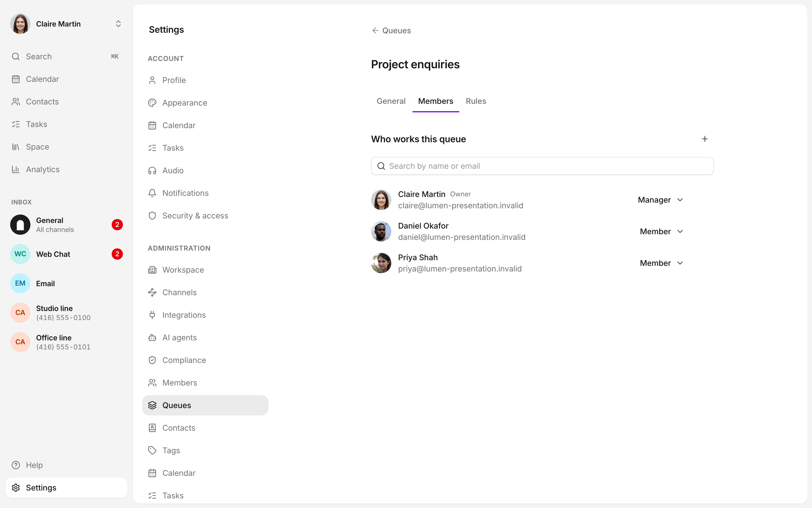Expand the Claire Martin account switcher

point(67,24)
